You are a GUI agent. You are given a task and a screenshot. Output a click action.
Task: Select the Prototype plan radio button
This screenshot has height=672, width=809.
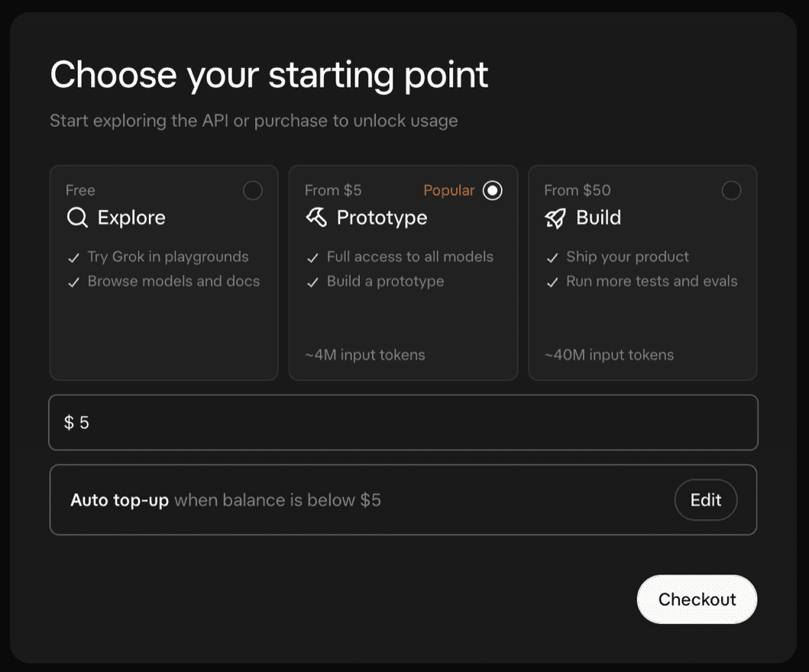click(x=492, y=190)
